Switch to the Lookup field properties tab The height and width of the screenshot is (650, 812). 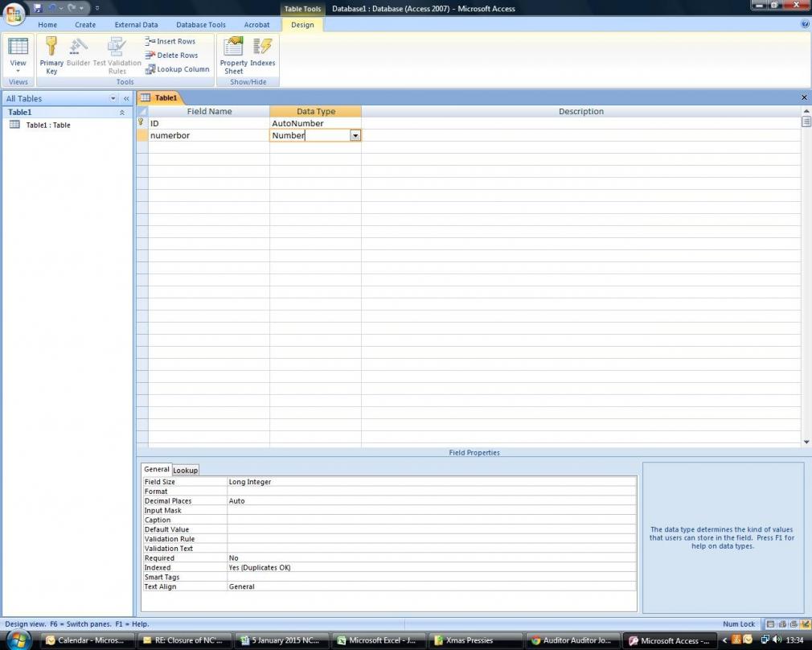click(x=186, y=470)
